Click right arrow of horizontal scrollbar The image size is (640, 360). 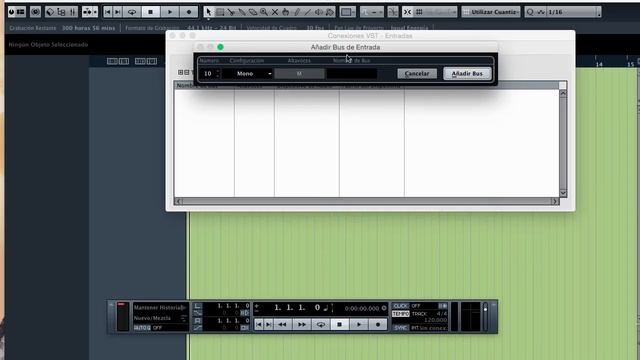[555, 201]
